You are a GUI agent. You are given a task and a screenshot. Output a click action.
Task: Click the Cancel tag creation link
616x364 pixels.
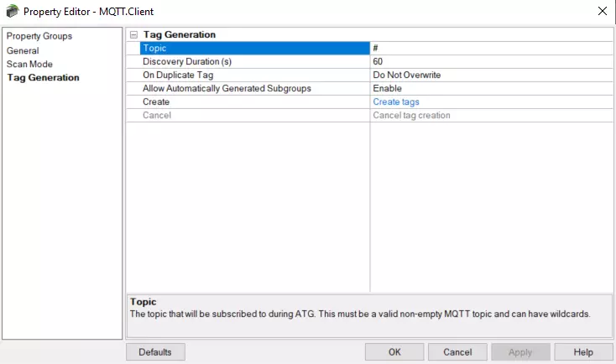tap(411, 115)
